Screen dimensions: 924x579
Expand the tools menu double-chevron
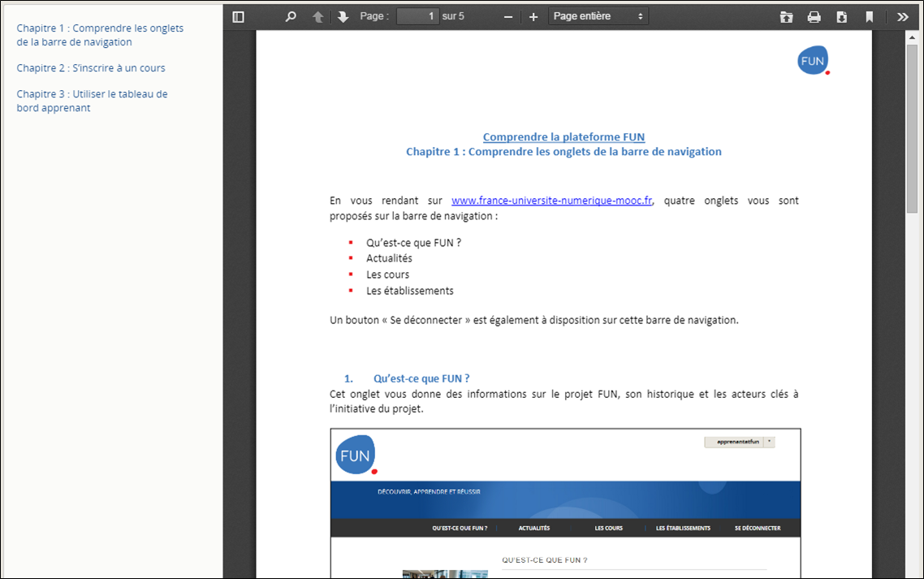click(902, 17)
